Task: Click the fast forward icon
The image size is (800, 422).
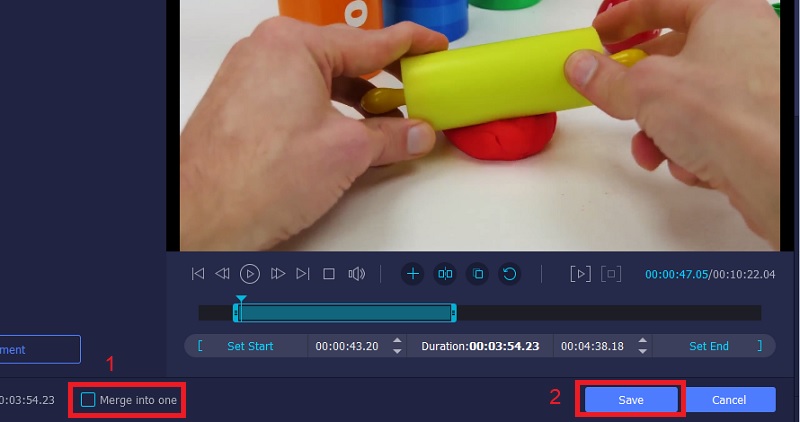Action: pyautogui.click(x=278, y=273)
